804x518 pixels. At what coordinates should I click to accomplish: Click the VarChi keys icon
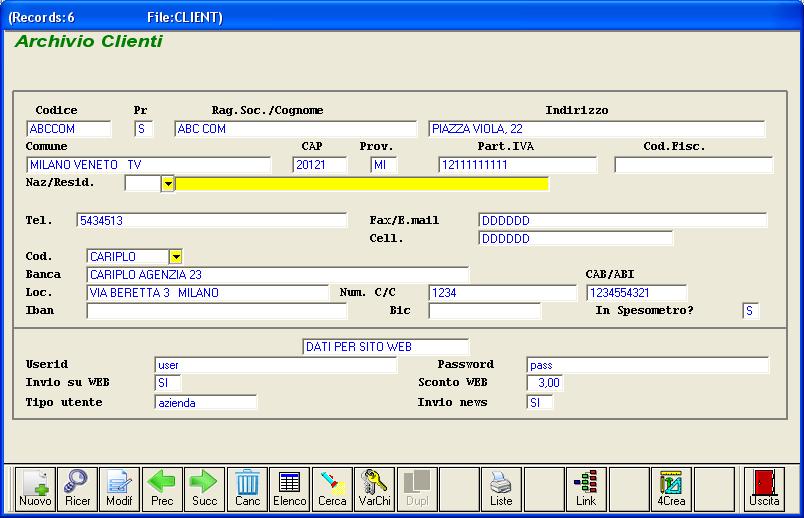click(x=375, y=488)
